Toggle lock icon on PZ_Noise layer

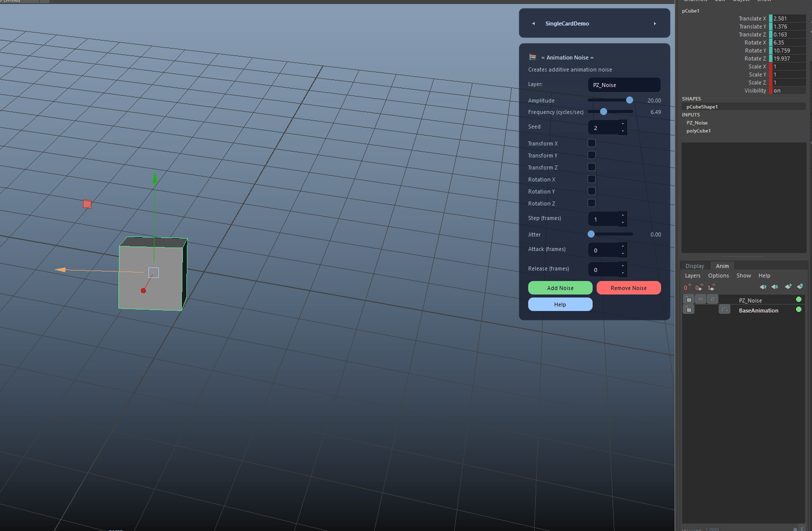(x=689, y=299)
